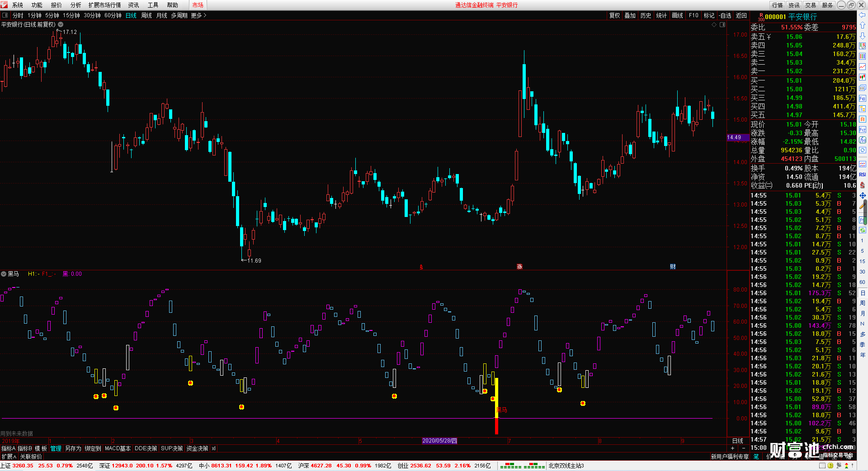Open 指标B indicator group
Viewport: 868px width, 471px height.
click(x=25, y=448)
